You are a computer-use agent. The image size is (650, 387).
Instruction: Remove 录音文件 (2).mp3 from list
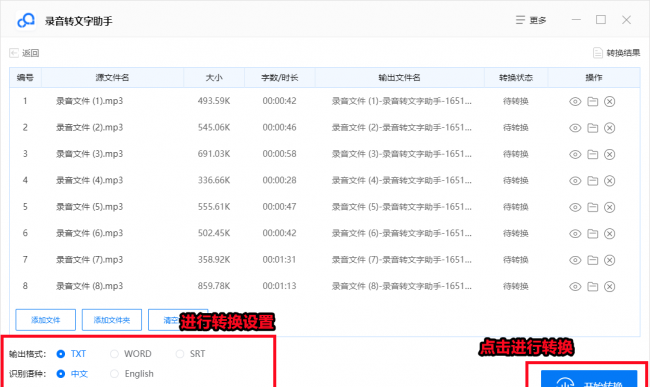point(609,128)
